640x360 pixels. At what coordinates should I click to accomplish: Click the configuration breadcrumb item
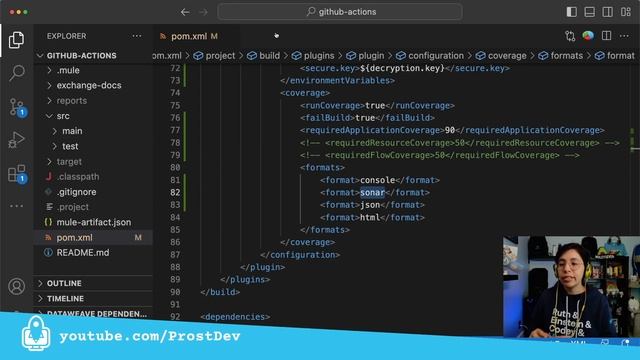click(430, 56)
